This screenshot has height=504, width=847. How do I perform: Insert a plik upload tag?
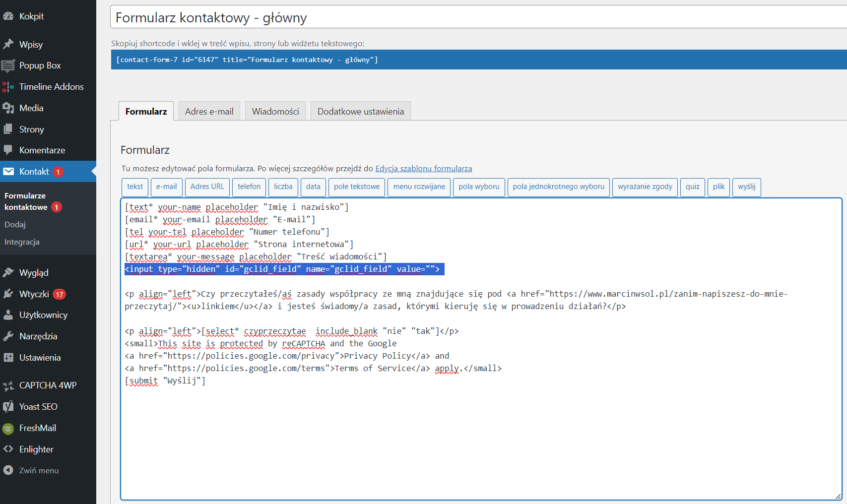(719, 187)
